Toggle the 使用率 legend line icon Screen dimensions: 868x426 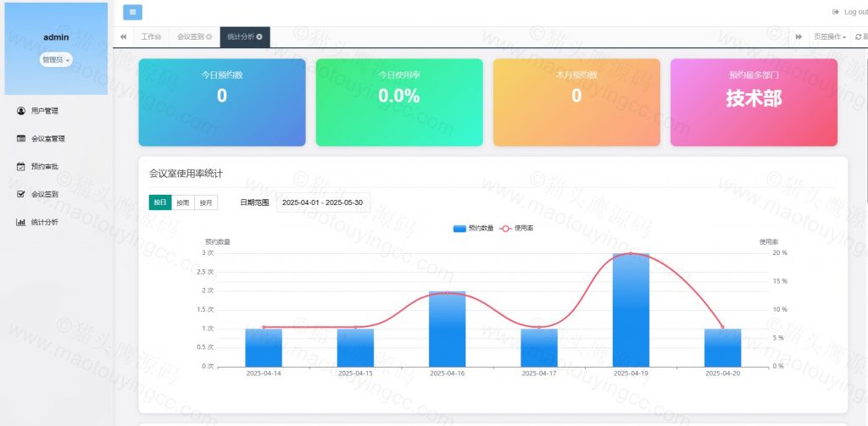[505, 229]
